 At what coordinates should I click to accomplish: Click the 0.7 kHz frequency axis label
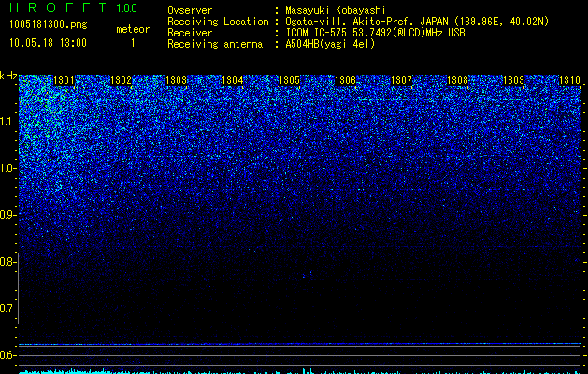coord(7,309)
